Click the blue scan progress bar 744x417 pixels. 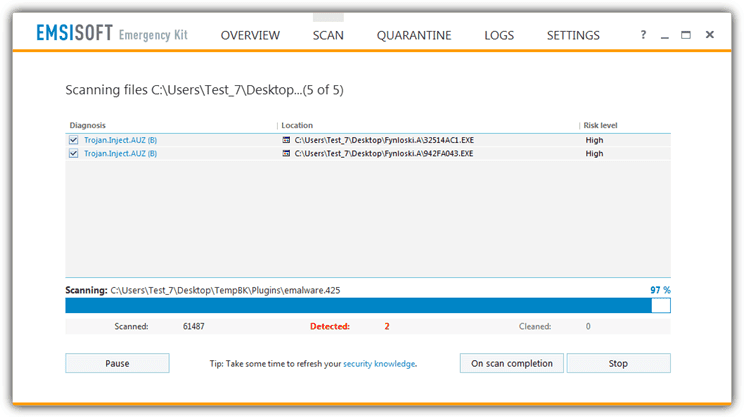pyautogui.click(x=368, y=306)
